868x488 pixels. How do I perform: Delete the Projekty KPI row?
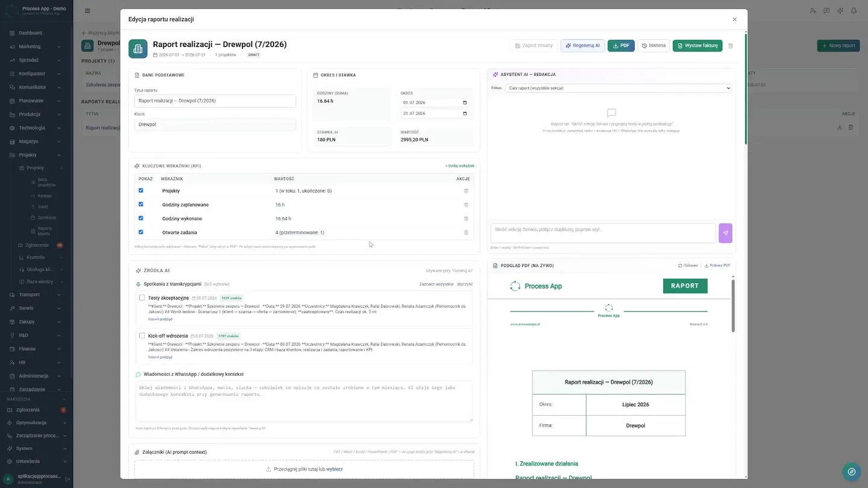click(x=466, y=191)
